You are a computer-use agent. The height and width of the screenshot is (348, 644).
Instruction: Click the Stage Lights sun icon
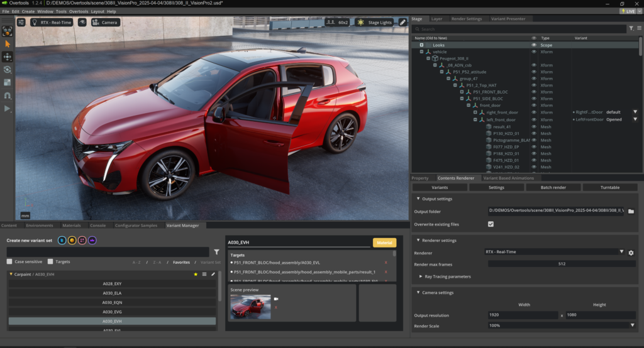[360, 22]
